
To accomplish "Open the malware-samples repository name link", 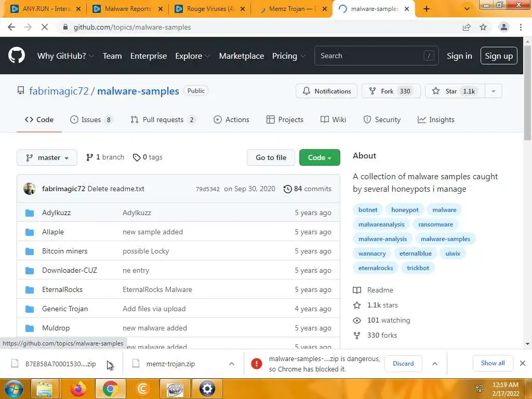I will pos(138,91).
